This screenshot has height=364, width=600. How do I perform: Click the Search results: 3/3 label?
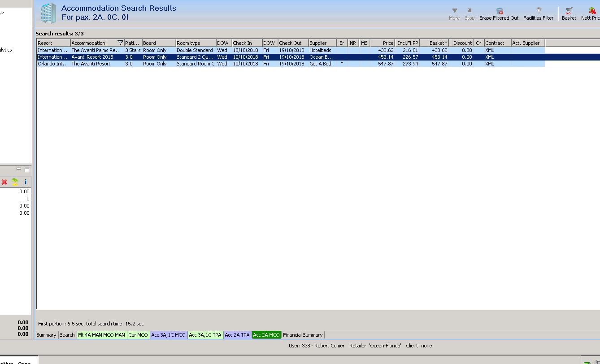(x=60, y=34)
